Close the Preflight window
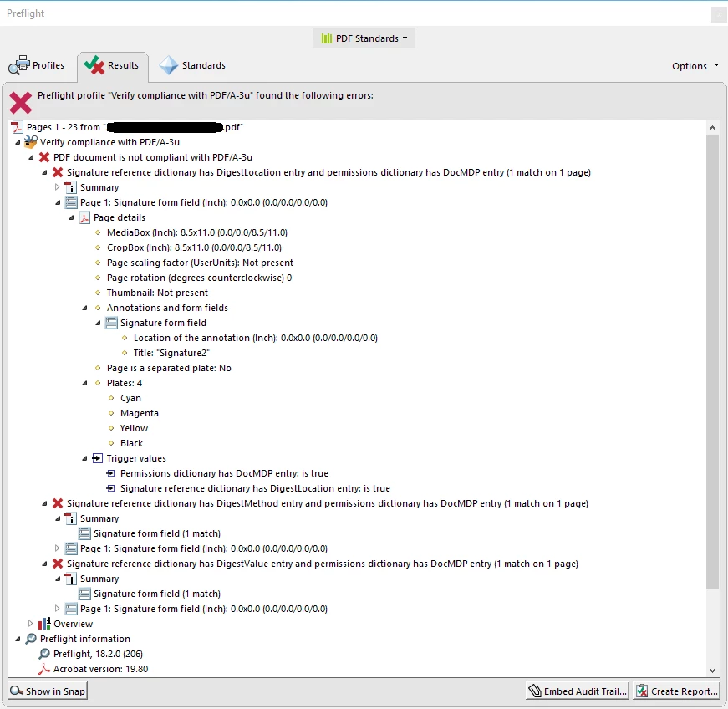 coord(719,14)
